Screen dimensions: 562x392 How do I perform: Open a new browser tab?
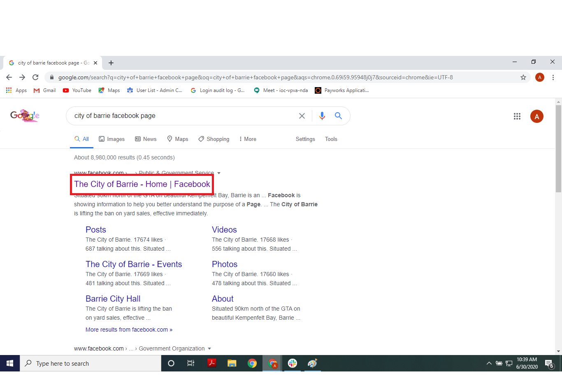click(111, 63)
